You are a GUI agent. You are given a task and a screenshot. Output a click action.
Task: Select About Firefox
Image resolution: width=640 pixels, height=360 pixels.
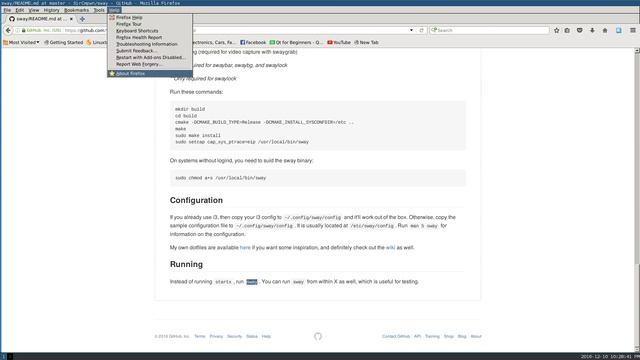click(150, 73)
